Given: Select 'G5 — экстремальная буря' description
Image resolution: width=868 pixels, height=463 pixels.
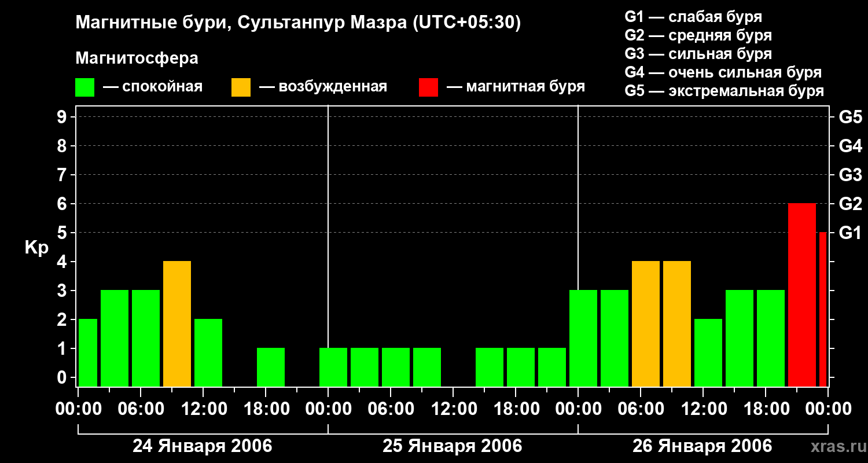Looking at the screenshot, I should (724, 91).
